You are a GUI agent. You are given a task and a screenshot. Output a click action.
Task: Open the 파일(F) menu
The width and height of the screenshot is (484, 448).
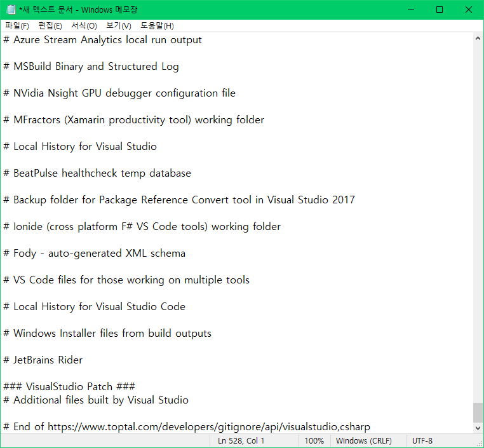17,26
